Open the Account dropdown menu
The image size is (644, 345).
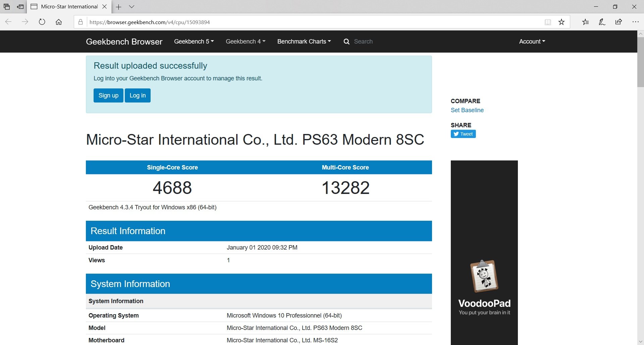pos(532,41)
